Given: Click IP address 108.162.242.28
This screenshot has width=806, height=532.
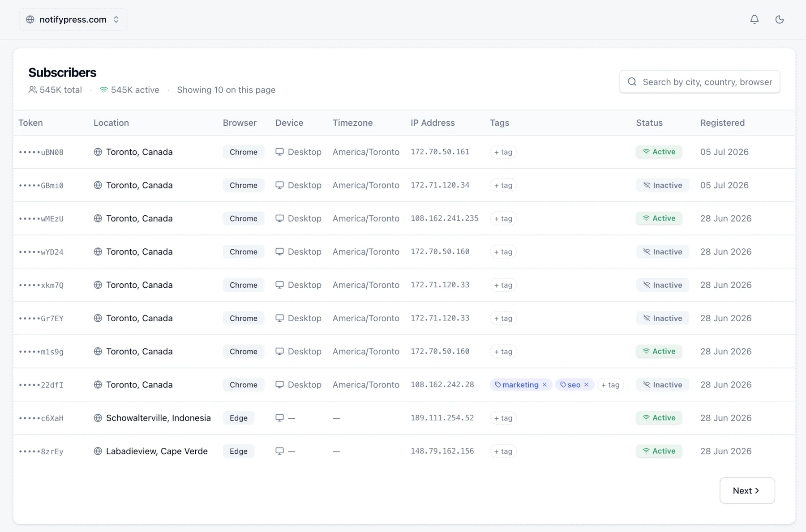Looking at the screenshot, I should pyautogui.click(x=442, y=385).
